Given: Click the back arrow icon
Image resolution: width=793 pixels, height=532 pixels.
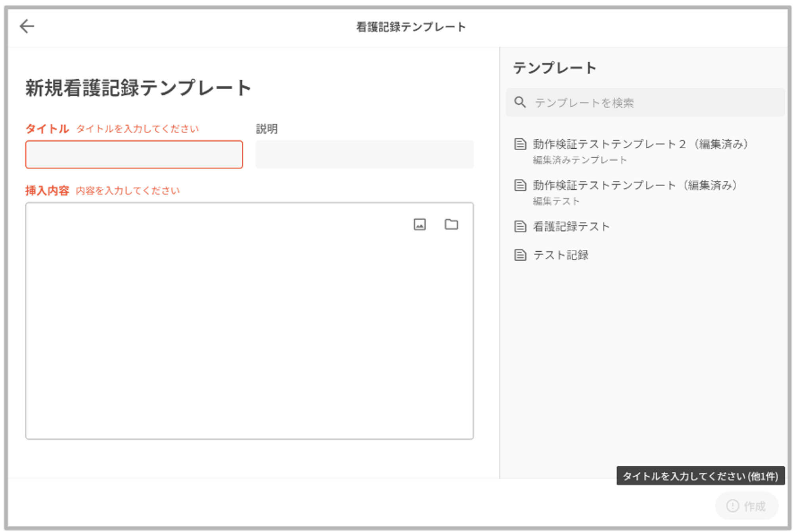Looking at the screenshot, I should (x=27, y=26).
